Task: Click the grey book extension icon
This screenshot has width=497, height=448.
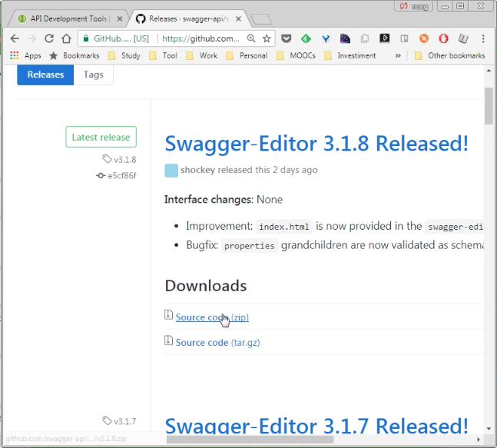Action: pos(463,38)
